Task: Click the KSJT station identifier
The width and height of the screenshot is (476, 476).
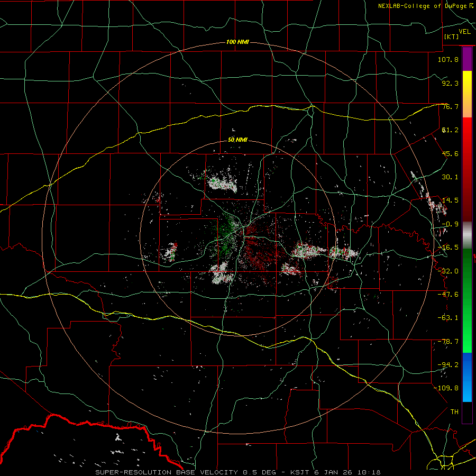Action: (x=300, y=472)
